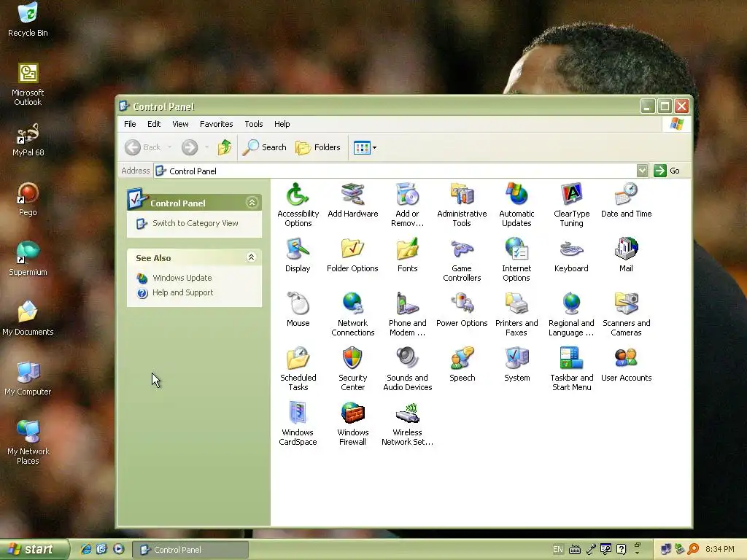747x560 pixels.
Task: Toggle the Folders pane button
Action: [318, 147]
